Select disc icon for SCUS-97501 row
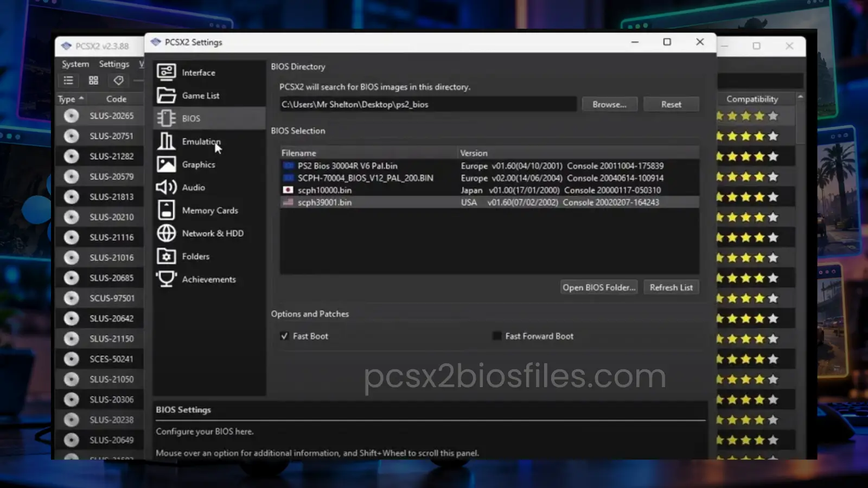 tap(71, 298)
